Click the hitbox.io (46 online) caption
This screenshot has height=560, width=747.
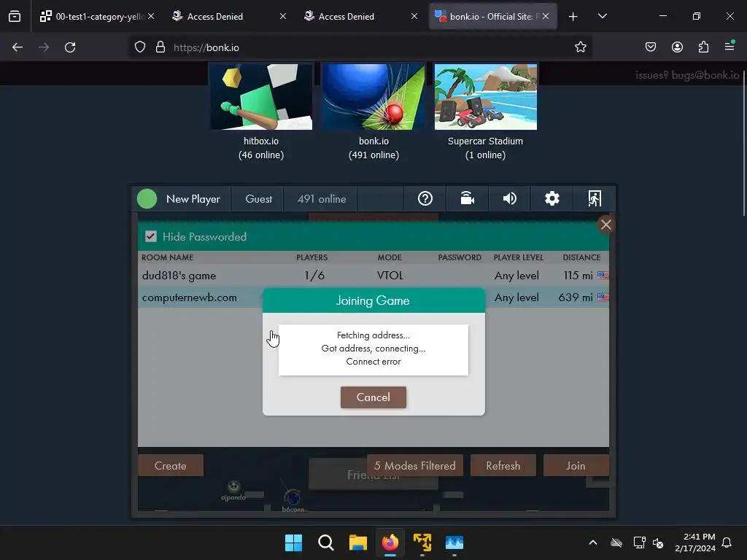(261, 148)
